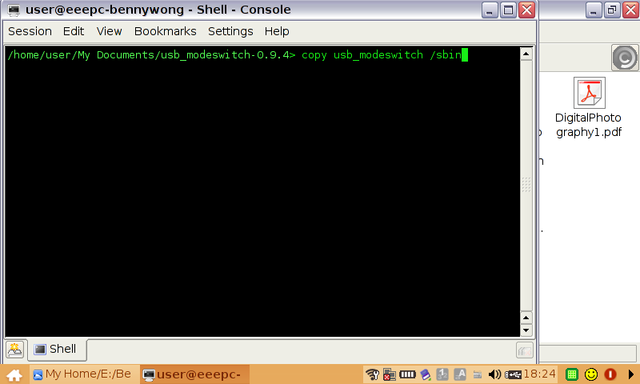Restore the file manager window behind

(612, 10)
